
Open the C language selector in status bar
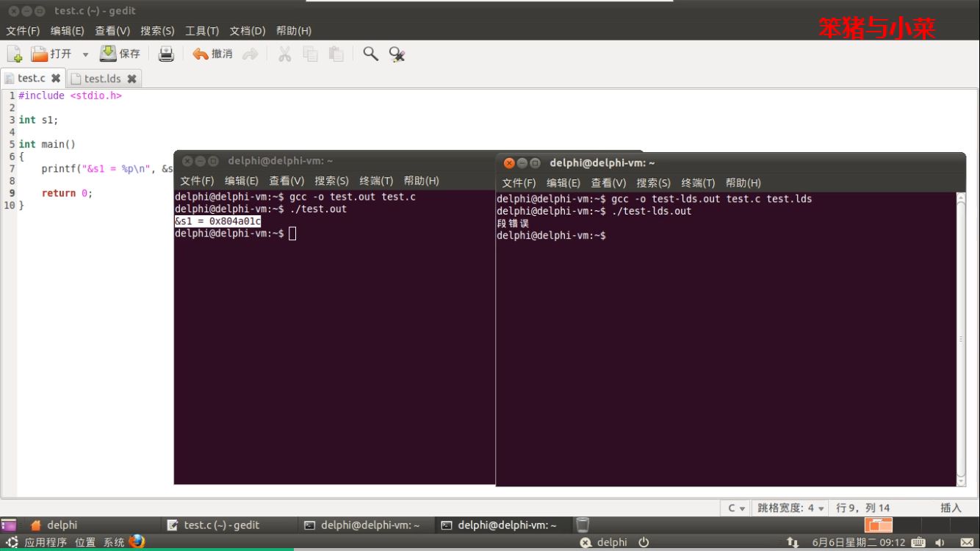(736, 508)
